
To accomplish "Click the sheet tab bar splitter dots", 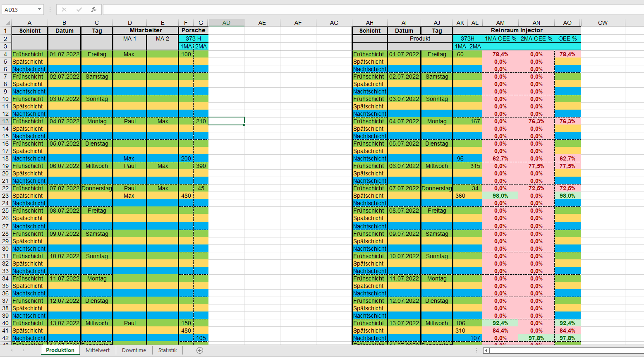I will tap(476, 350).
